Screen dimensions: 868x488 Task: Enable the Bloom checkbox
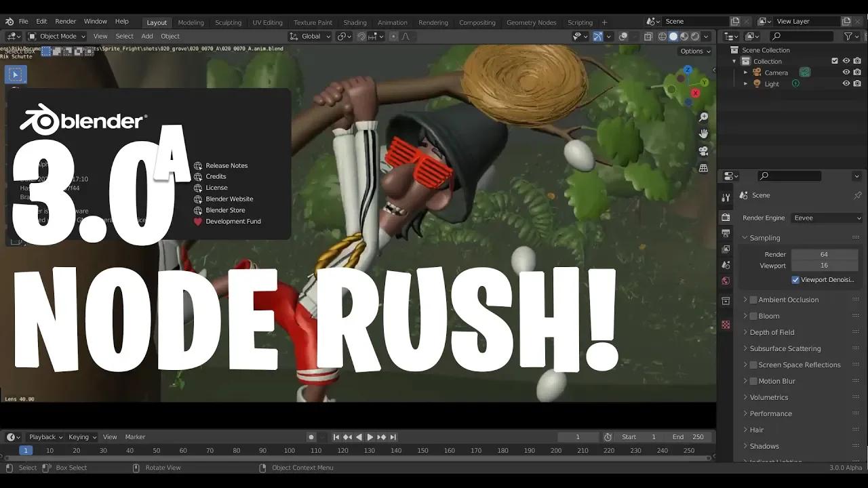click(x=753, y=316)
